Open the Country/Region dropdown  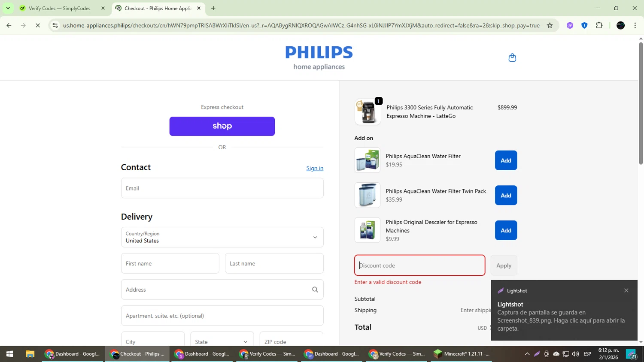coord(222,237)
